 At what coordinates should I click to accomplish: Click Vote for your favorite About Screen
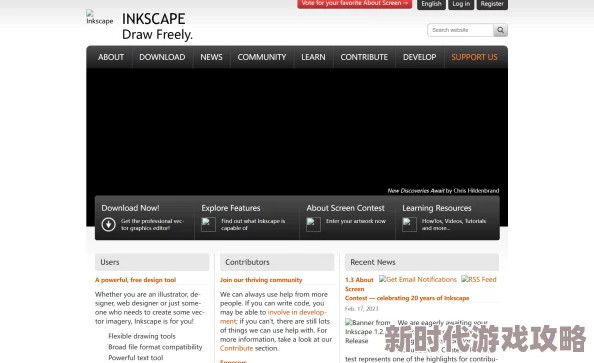(355, 3)
